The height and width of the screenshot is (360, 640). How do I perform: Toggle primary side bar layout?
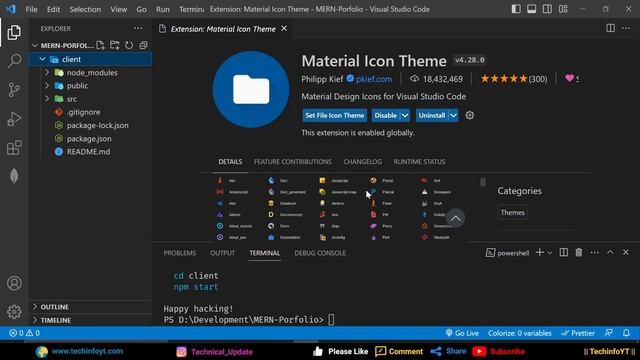pos(516,9)
